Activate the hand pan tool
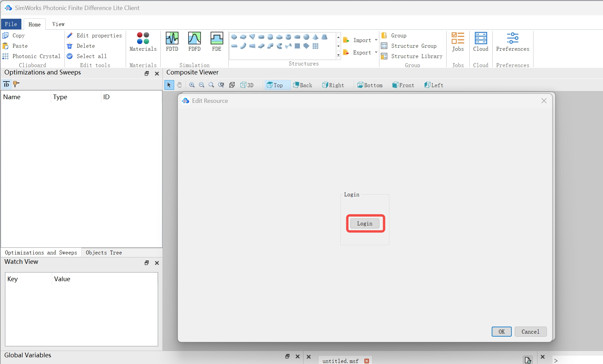603x364 pixels. pos(179,85)
